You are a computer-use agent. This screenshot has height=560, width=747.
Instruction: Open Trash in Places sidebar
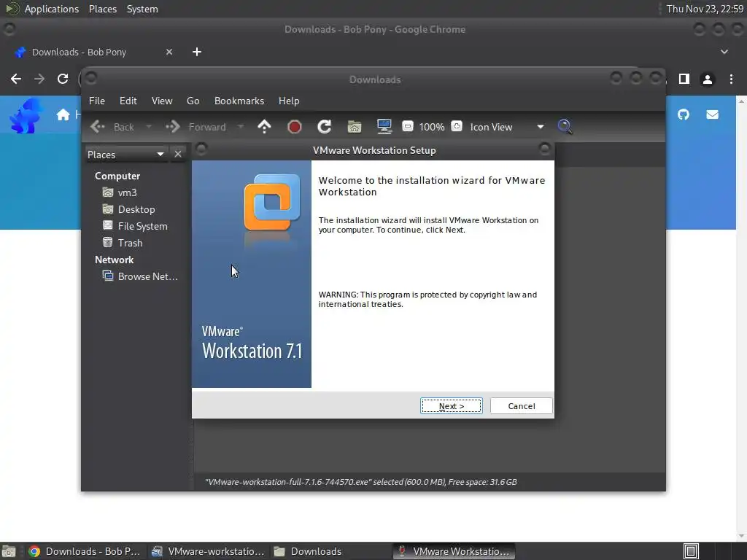click(x=122, y=243)
